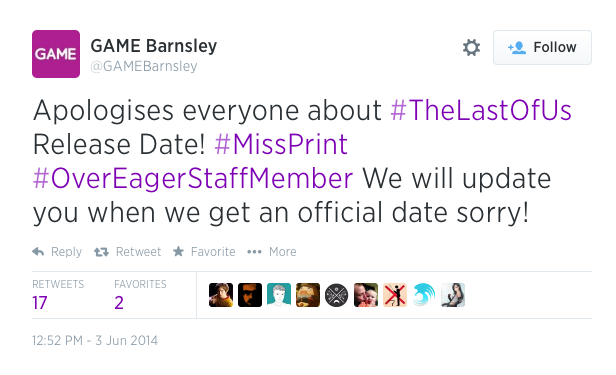Screen dimensions: 616x375
Task: Open the gear settings dropdown
Action: click(x=471, y=48)
